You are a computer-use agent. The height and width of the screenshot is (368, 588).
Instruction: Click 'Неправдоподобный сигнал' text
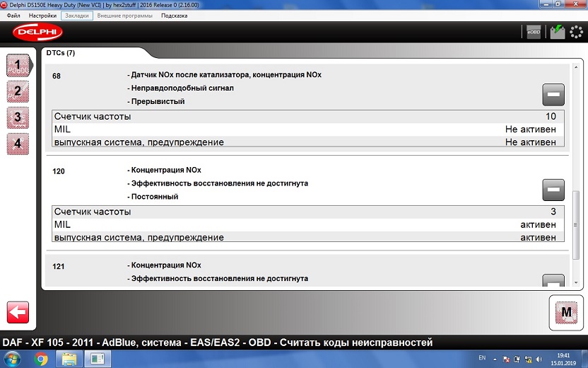182,88
